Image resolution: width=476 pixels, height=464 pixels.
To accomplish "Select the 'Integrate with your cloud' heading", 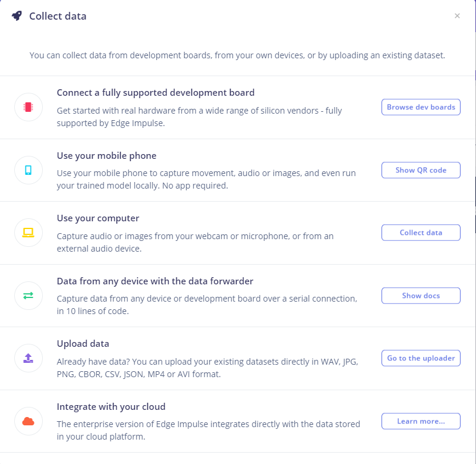I will (x=111, y=406).
